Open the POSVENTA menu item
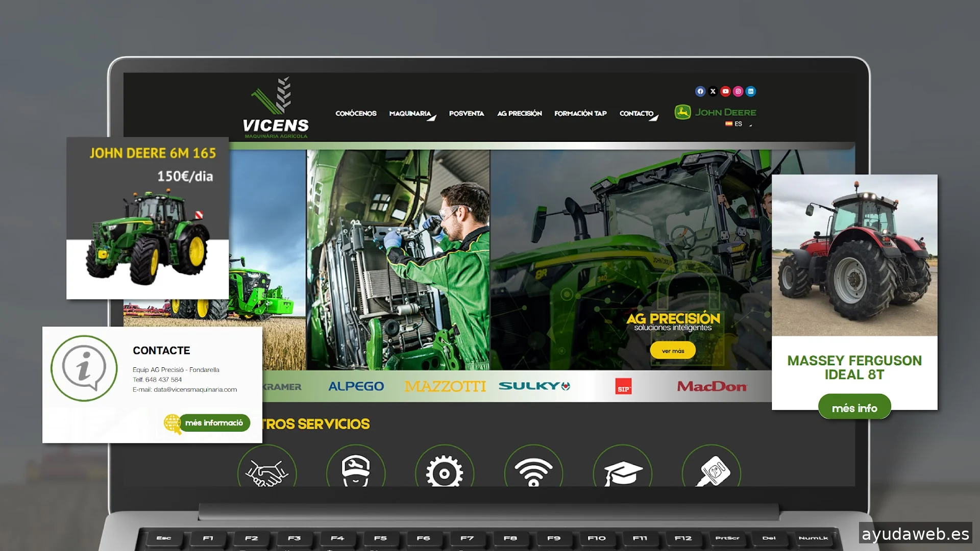Viewport: 980px width, 551px height. point(466,113)
